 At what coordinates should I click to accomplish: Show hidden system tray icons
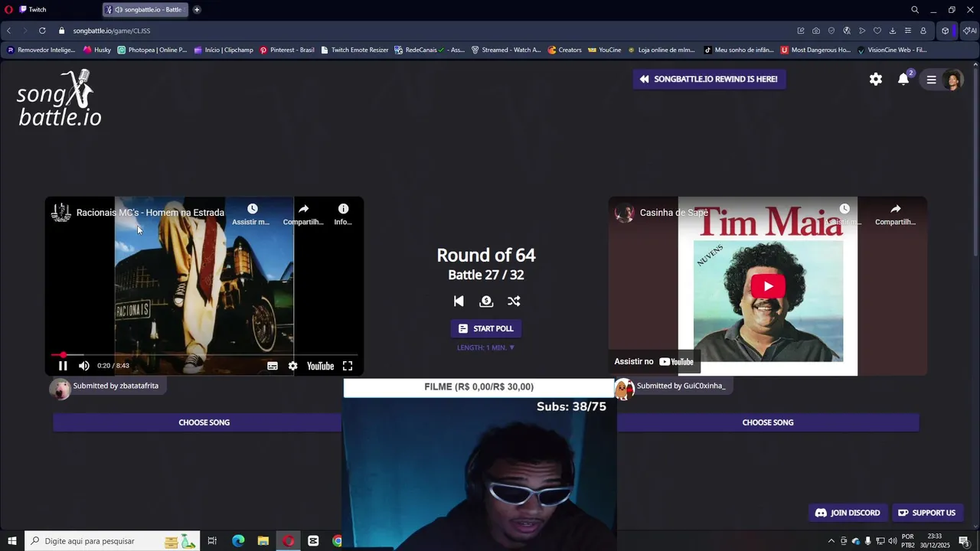(831, 541)
